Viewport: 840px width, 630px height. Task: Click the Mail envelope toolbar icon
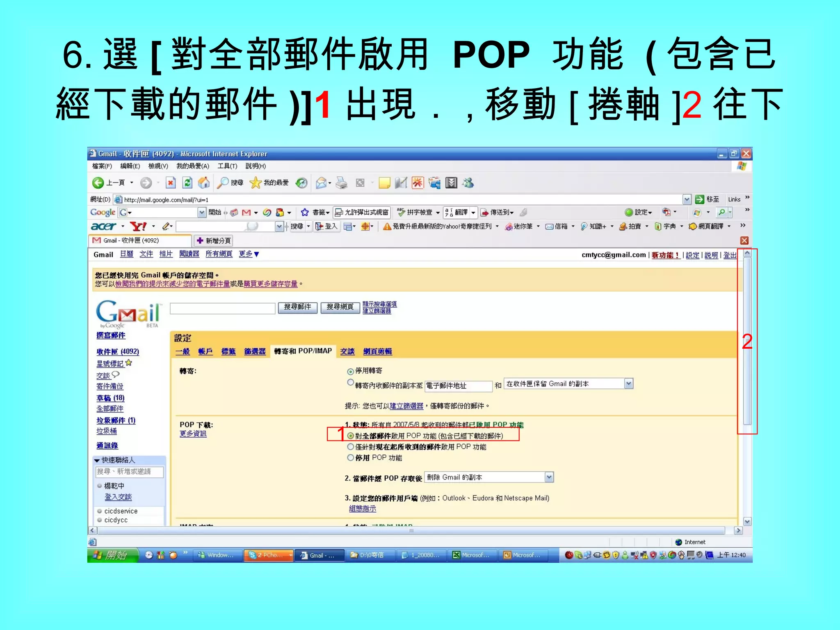pyautogui.click(x=321, y=183)
